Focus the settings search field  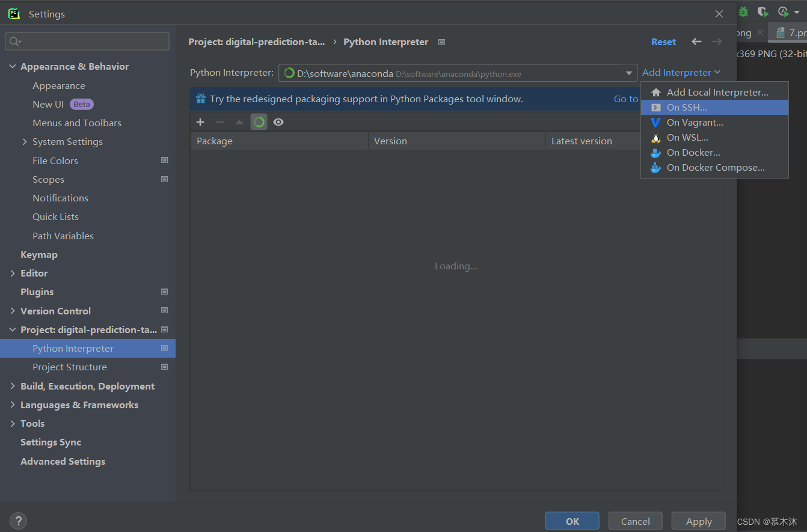[87, 41]
